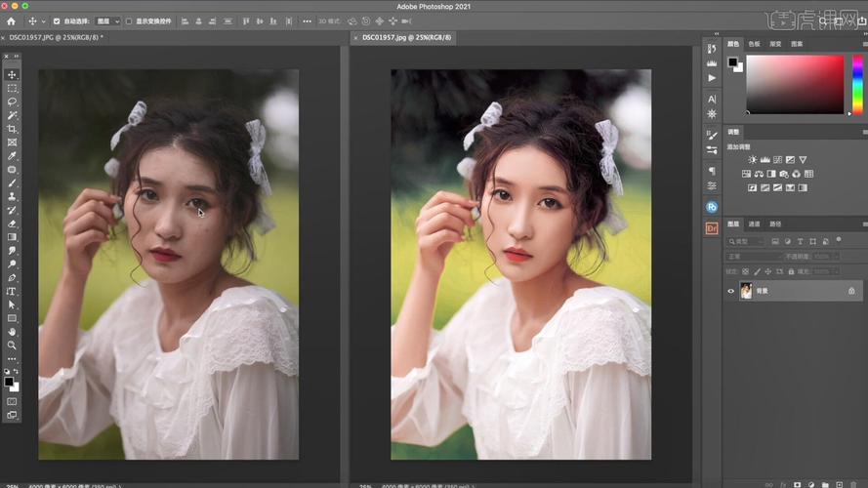Select the Crop tool
The height and width of the screenshot is (488, 868).
(13, 129)
